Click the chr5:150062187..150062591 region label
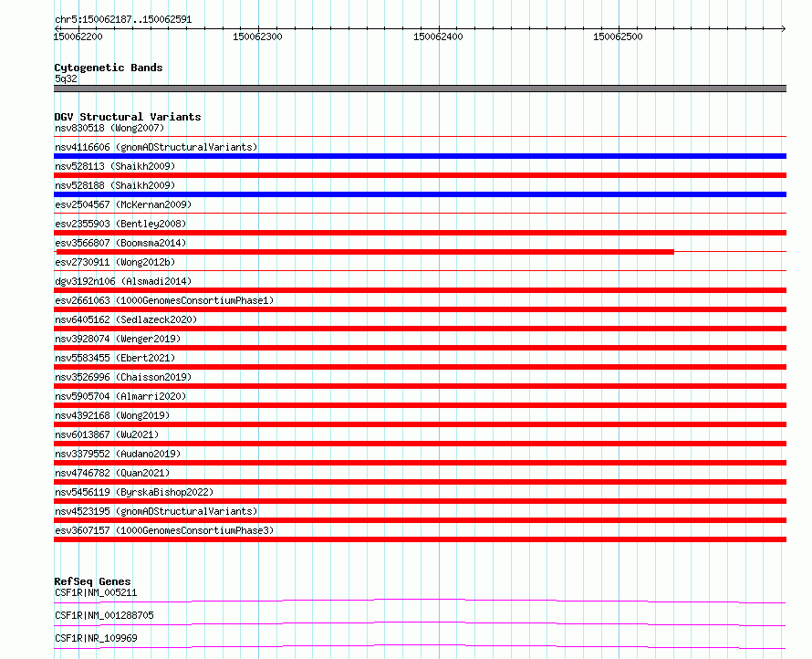This screenshot has height=659, width=812. (123, 19)
